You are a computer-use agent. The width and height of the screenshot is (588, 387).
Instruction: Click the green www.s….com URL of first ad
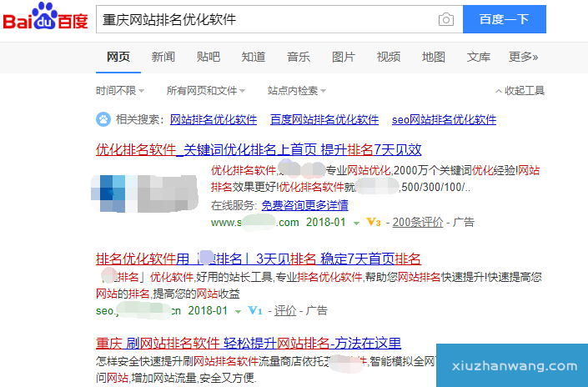point(255,223)
